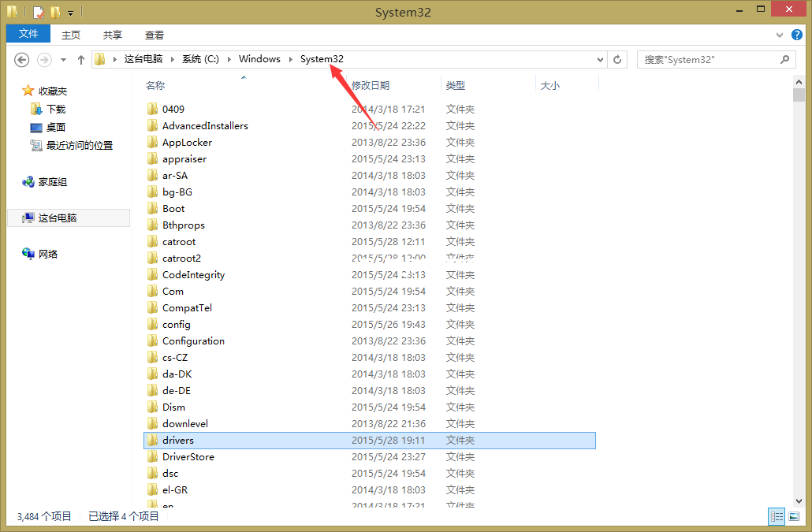Screen dimensions: 812x532
Task: Select the Bthprops folder name
Action: tap(184, 225)
